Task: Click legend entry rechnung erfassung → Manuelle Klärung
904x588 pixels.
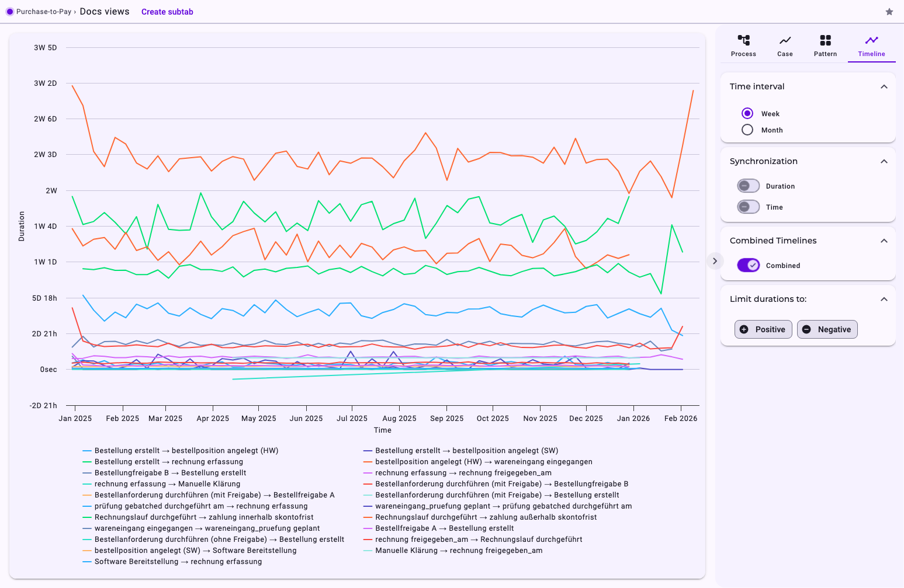Action: (161, 484)
